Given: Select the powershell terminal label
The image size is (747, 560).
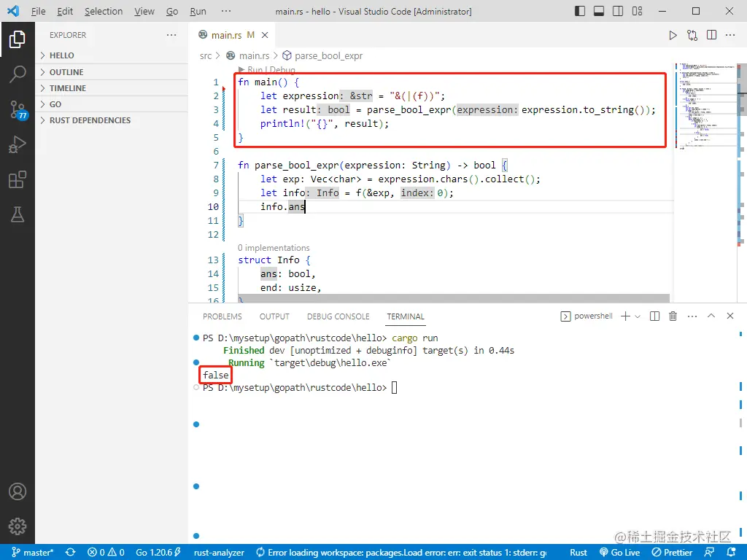Looking at the screenshot, I should 587,316.
